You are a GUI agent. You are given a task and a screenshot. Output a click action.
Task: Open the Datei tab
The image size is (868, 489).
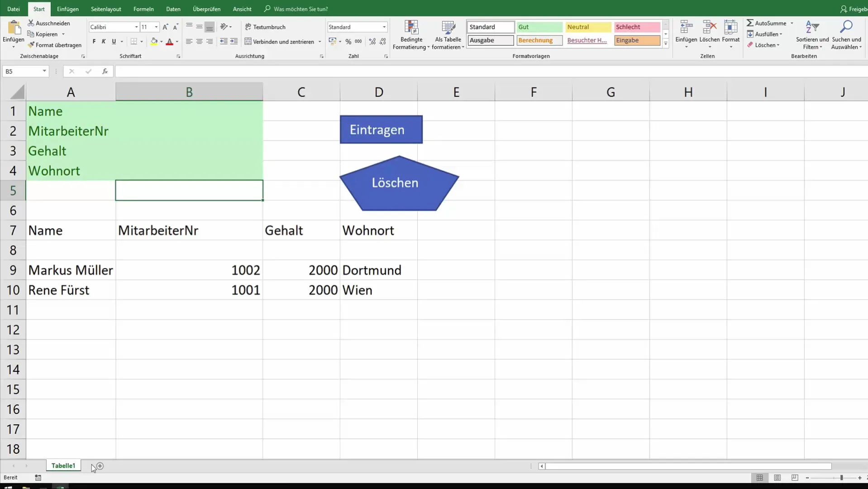coord(14,9)
